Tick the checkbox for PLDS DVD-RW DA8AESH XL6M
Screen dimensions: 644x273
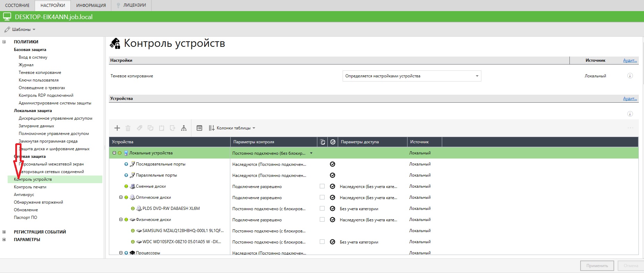point(322,208)
